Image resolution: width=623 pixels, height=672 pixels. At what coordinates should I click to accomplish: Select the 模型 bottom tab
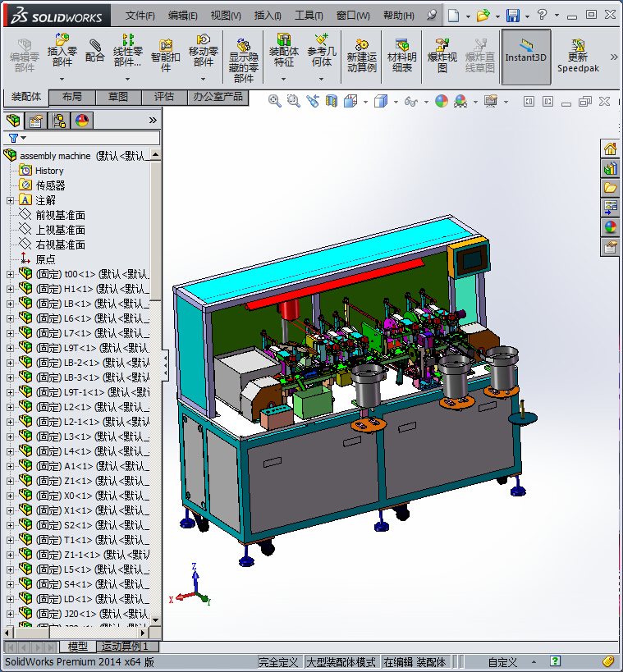[x=77, y=647]
